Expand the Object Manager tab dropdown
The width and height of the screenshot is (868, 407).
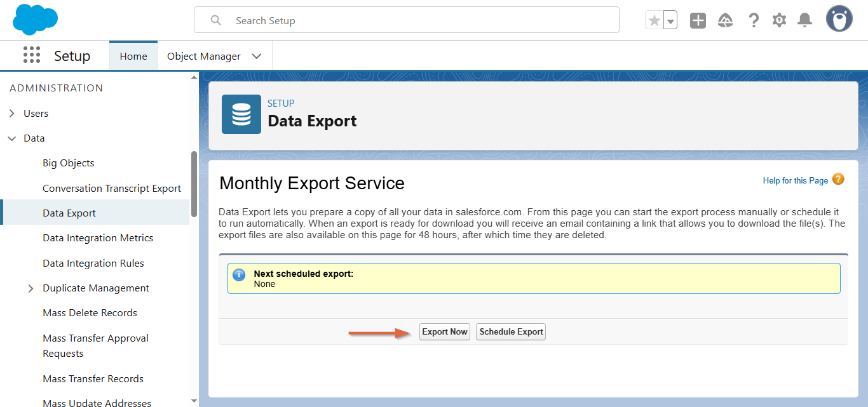click(257, 56)
